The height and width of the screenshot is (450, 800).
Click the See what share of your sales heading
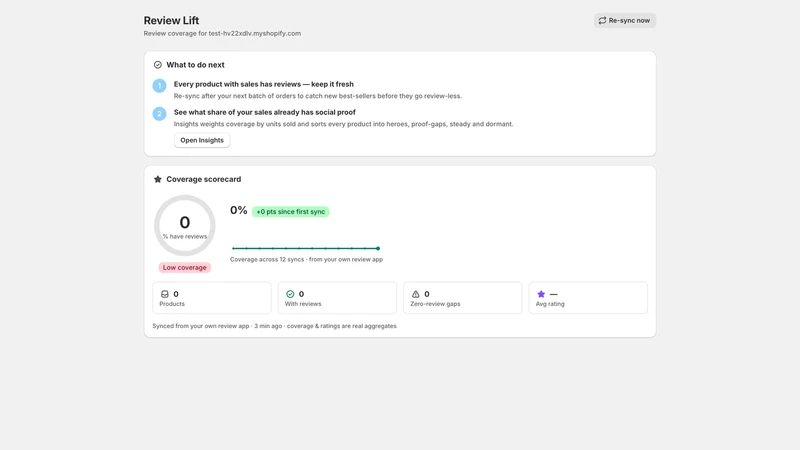(264, 112)
